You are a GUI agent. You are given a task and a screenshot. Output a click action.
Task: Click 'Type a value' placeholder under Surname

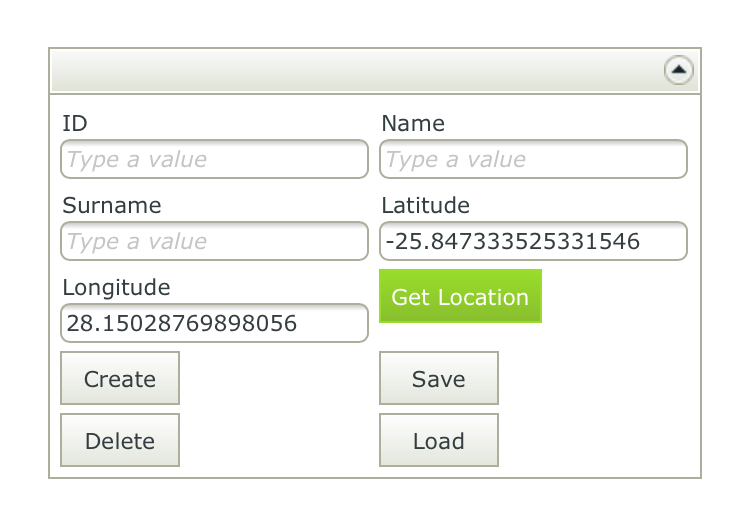(x=136, y=242)
